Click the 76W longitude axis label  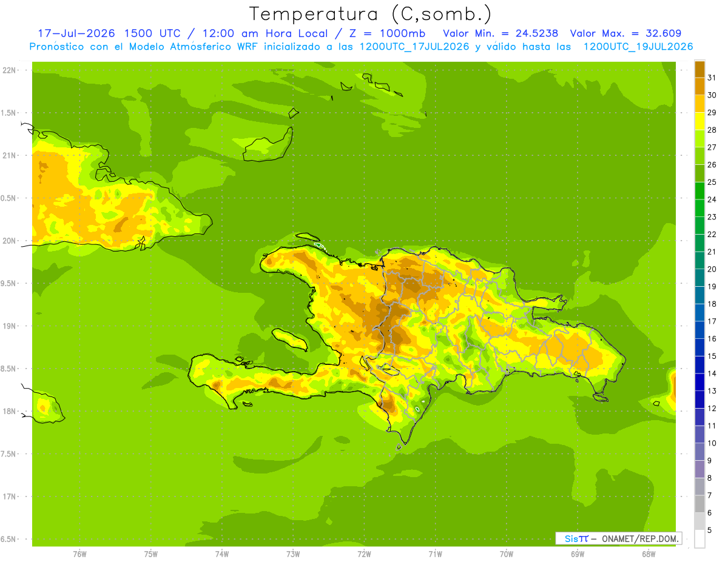79,554
